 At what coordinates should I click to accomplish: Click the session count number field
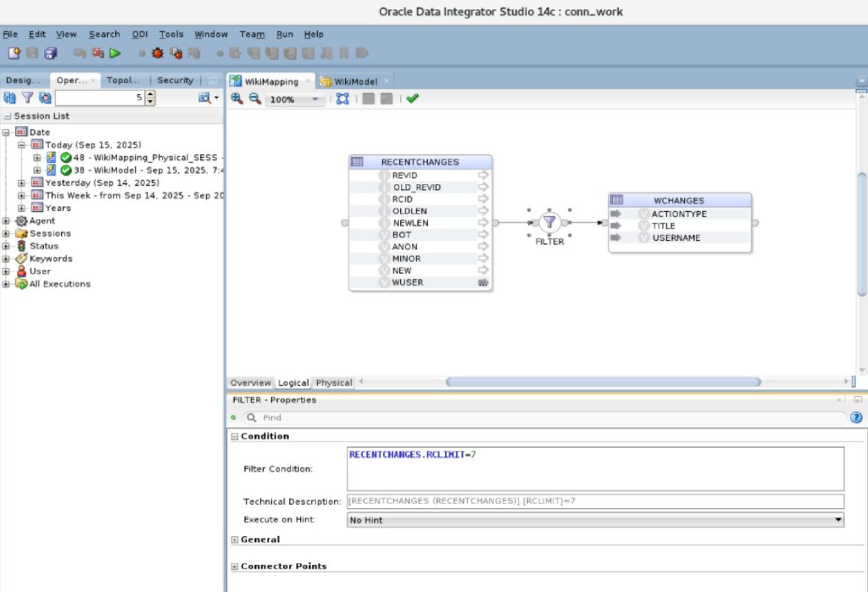point(100,98)
